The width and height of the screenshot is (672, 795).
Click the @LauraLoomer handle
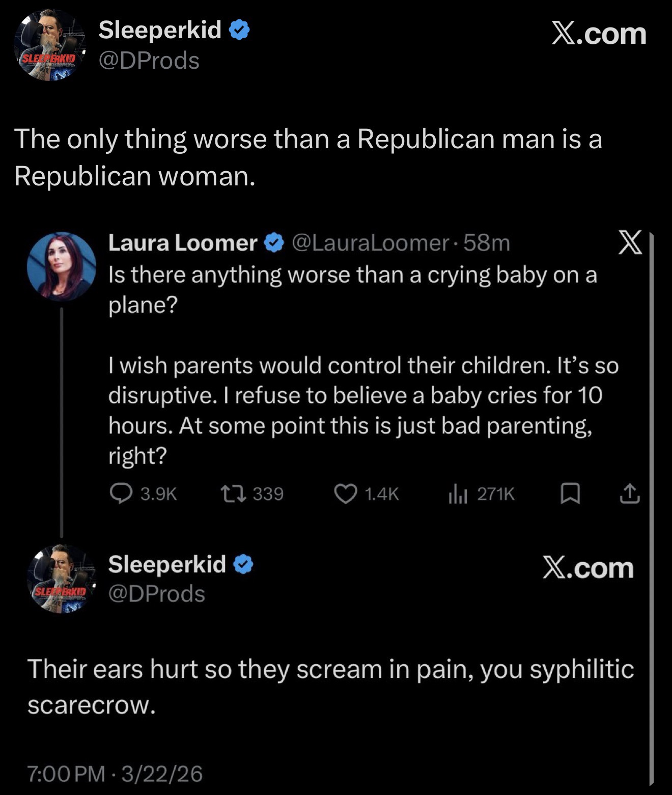click(x=370, y=243)
